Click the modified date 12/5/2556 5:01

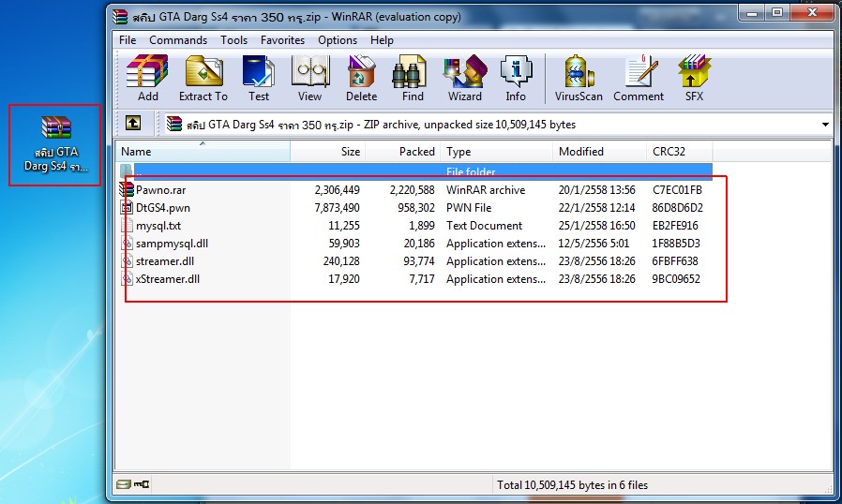point(594,244)
